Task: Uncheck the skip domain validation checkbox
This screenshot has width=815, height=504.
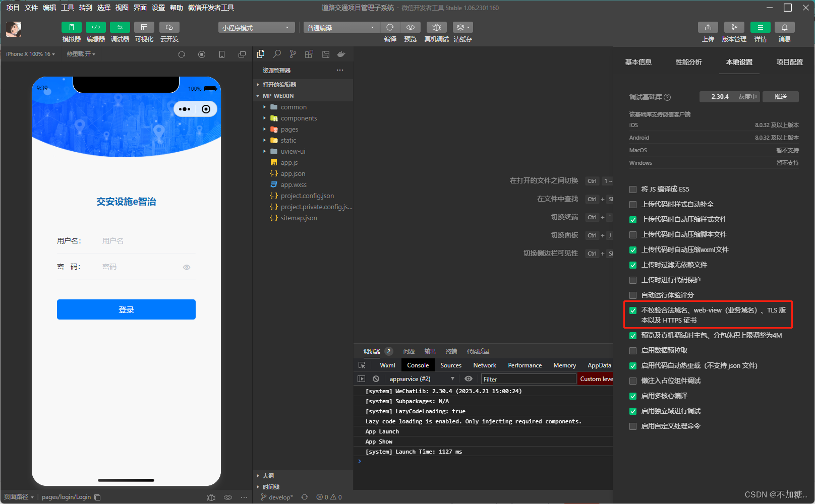Action: point(633,310)
